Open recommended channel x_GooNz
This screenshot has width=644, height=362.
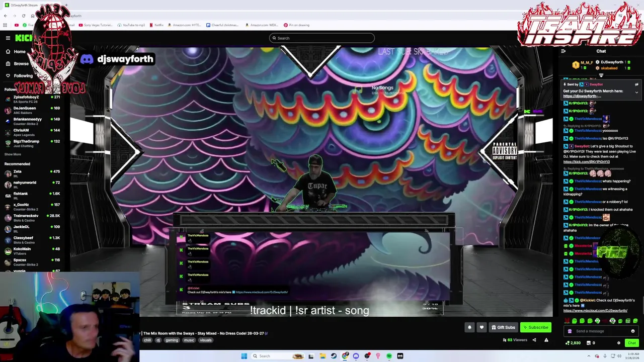[31, 207]
